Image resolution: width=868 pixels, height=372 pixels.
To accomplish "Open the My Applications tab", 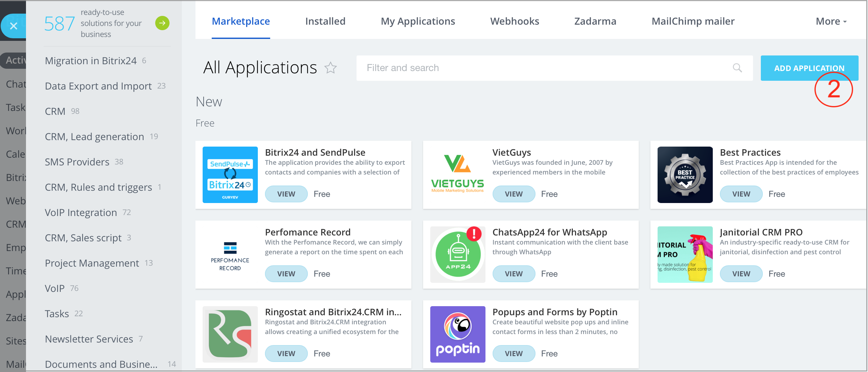I will click(x=418, y=21).
